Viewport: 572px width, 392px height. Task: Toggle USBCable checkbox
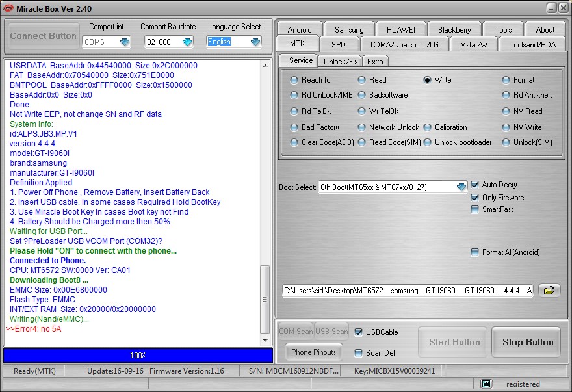click(x=359, y=332)
